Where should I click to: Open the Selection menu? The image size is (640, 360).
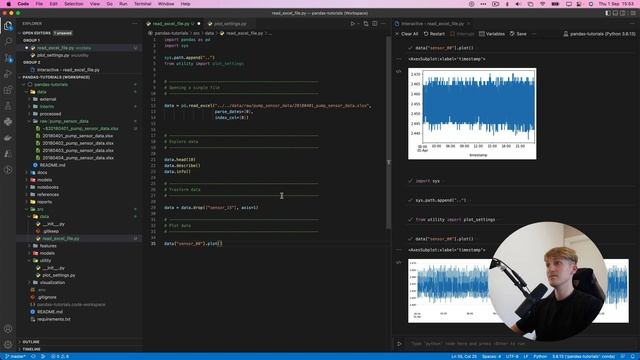click(73, 4)
